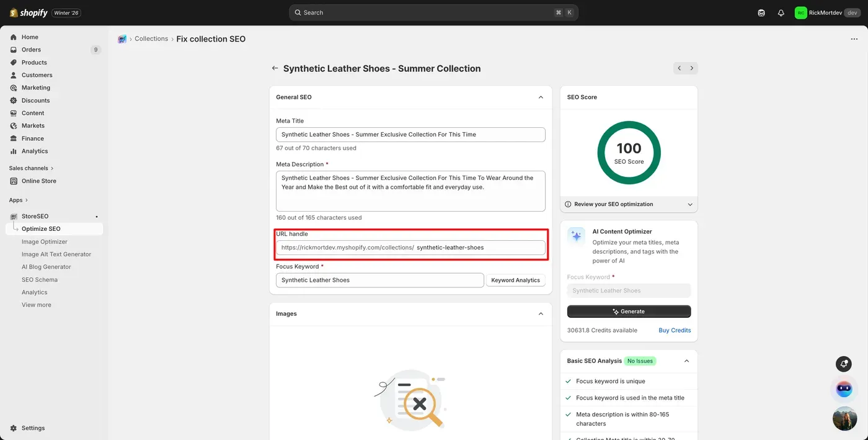Click the support agent avatar
The width and height of the screenshot is (868, 440).
(844, 419)
